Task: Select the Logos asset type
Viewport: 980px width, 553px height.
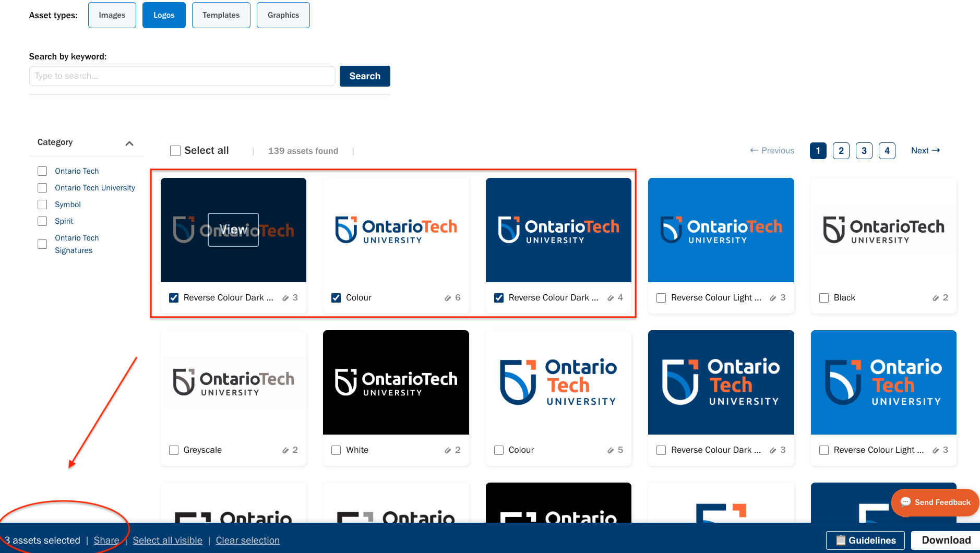Action: (x=164, y=15)
